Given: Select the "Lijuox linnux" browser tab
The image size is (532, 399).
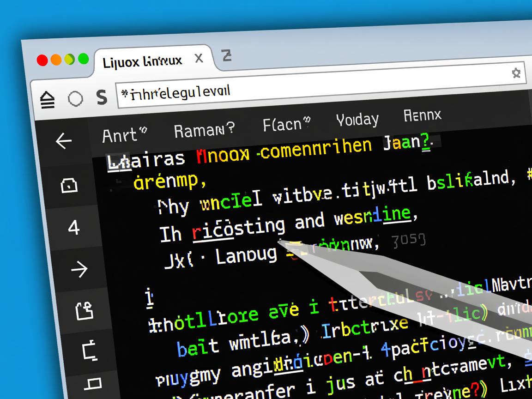Looking at the screenshot, I should 142,61.
